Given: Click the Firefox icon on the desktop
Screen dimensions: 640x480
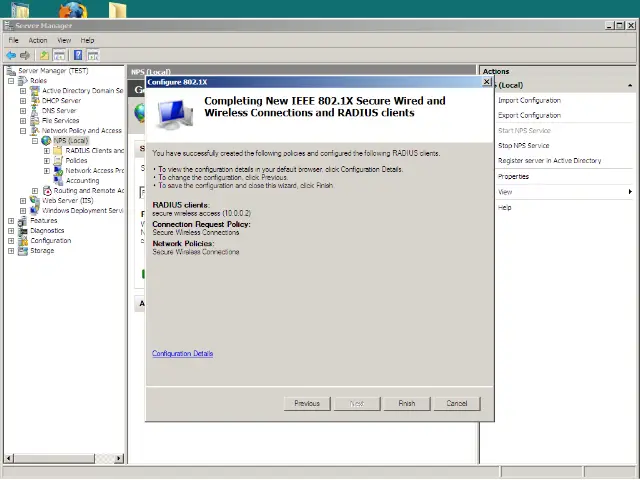Looking at the screenshot, I should pyautogui.click(x=73, y=10).
